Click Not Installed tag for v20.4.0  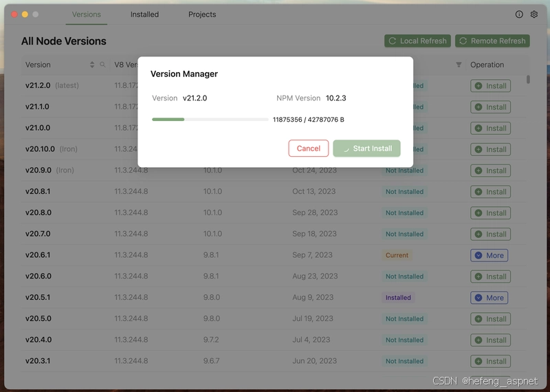[404, 340]
